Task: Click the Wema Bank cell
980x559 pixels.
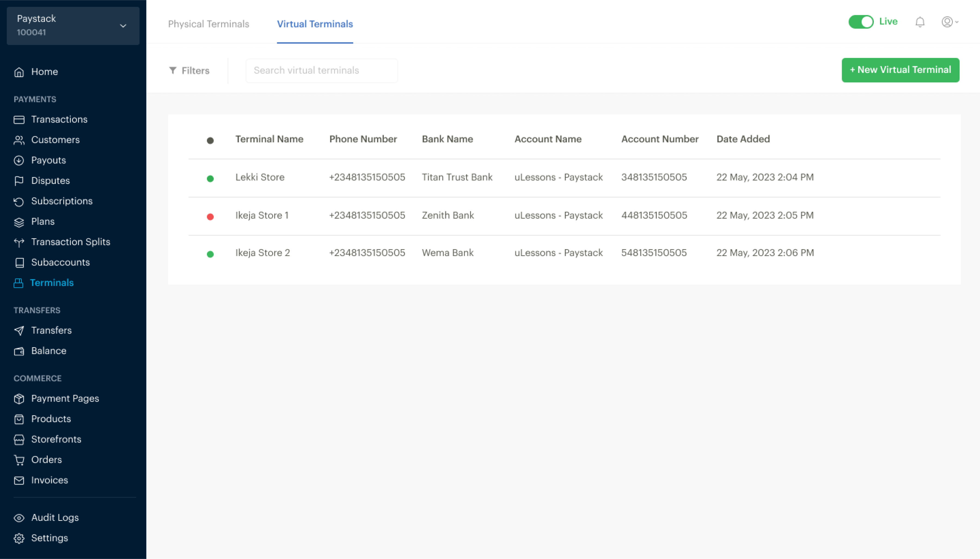Action: tap(448, 253)
